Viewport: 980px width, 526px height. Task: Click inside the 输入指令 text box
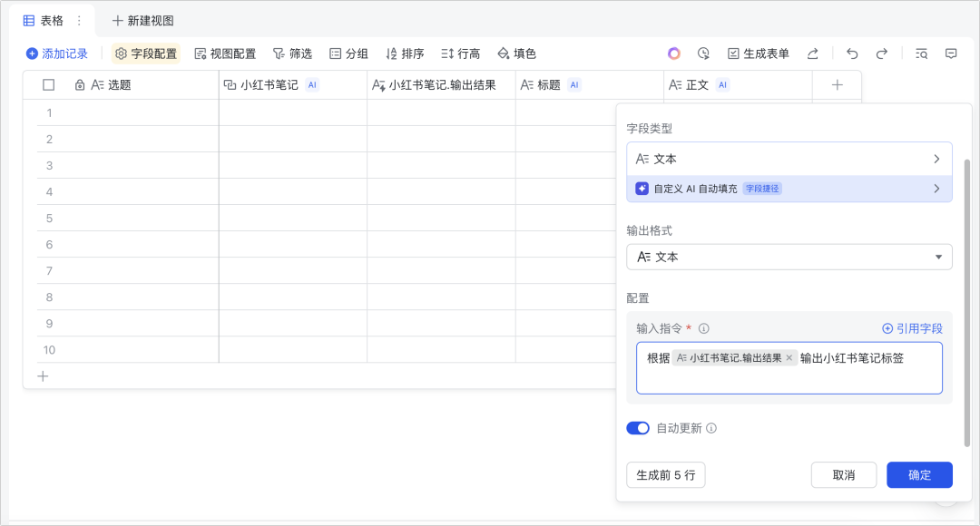(x=789, y=368)
